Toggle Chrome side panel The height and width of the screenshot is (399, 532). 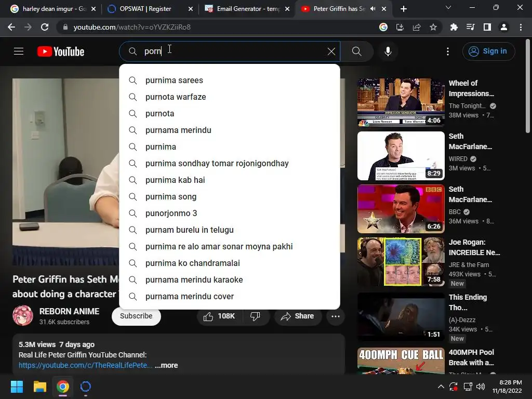tap(487, 27)
